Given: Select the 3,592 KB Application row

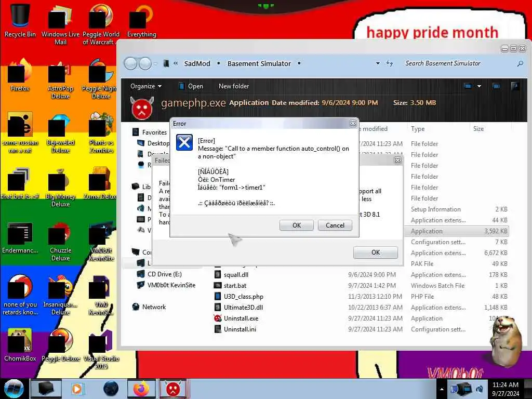Looking at the screenshot, I should [456, 231].
